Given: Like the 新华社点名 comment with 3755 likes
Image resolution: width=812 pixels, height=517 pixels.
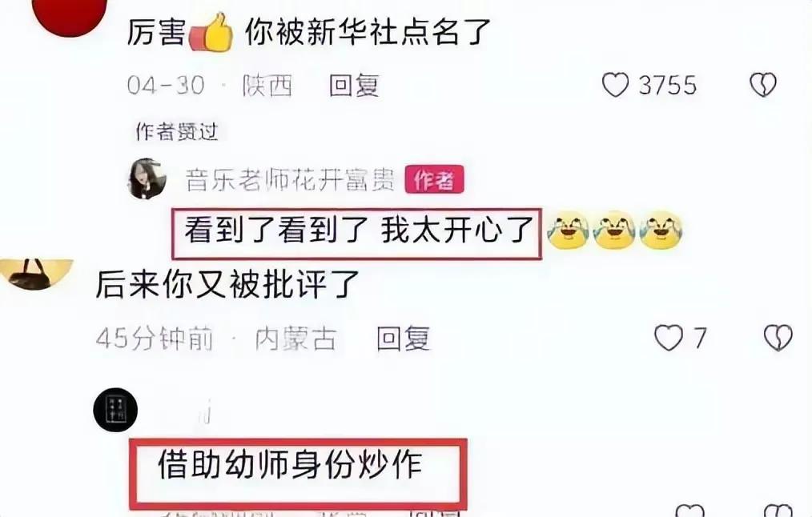Looking at the screenshot, I should point(615,85).
